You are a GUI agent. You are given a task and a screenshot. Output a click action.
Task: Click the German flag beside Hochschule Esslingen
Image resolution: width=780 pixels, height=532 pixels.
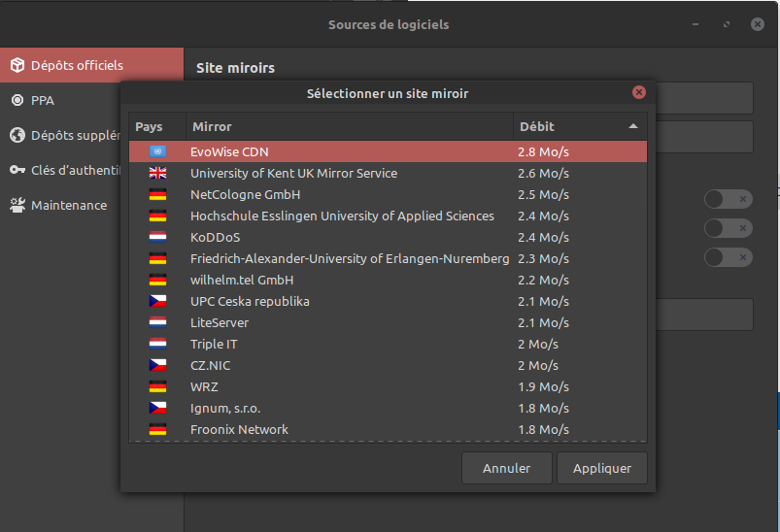pos(157,216)
